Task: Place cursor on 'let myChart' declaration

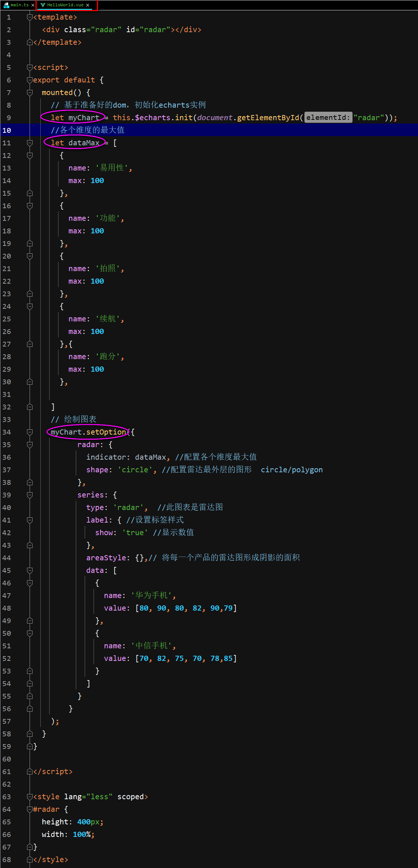Action: click(75, 118)
